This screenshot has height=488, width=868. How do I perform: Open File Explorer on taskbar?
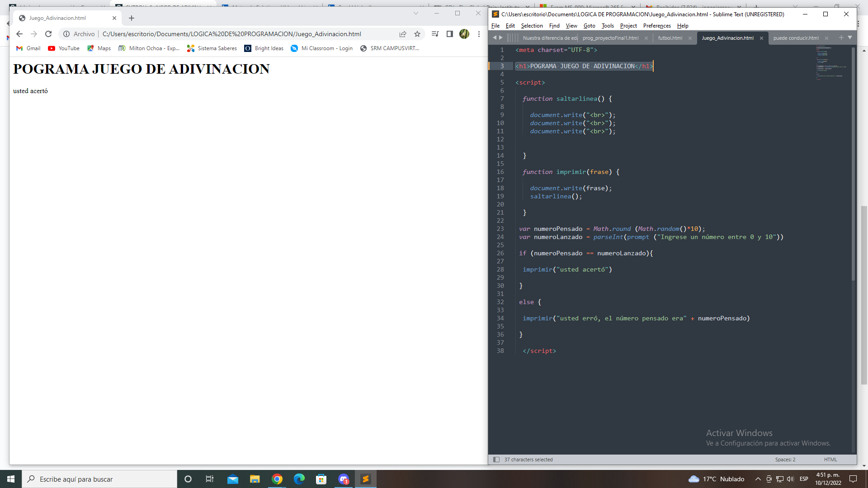pyautogui.click(x=255, y=479)
